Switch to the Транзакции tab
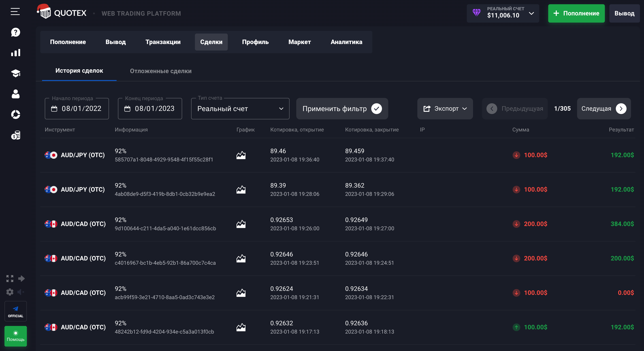644x351 pixels. (163, 42)
